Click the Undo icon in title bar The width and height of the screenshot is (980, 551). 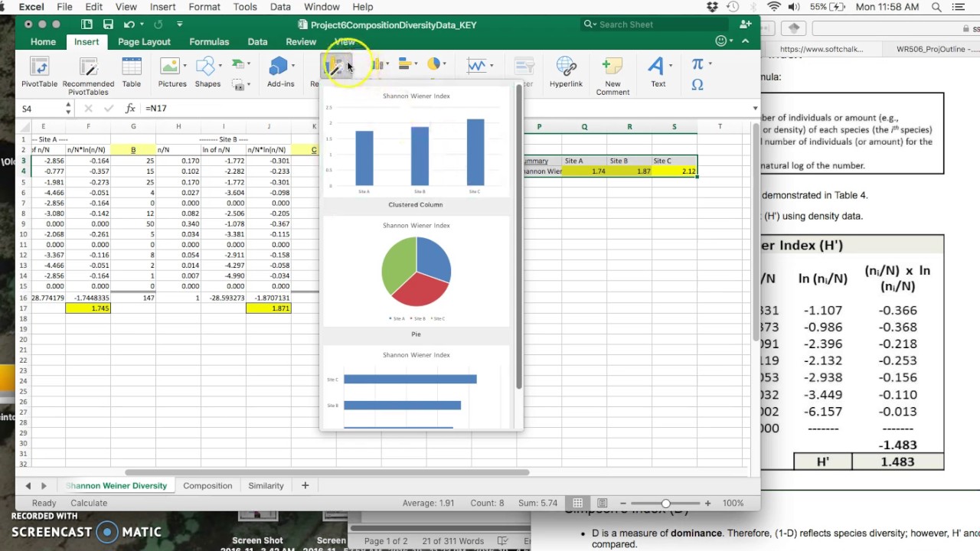pyautogui.click(x=129, y=24)
